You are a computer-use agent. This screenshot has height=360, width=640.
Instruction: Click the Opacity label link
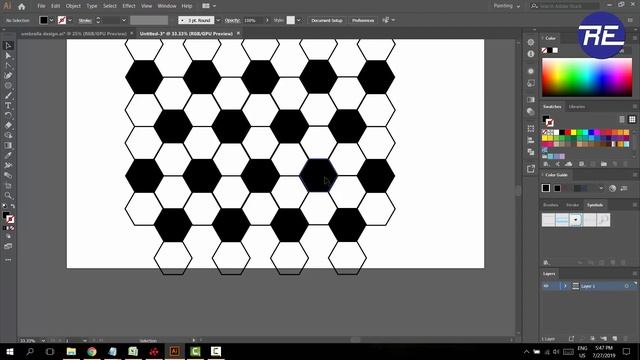pos(232,20)
